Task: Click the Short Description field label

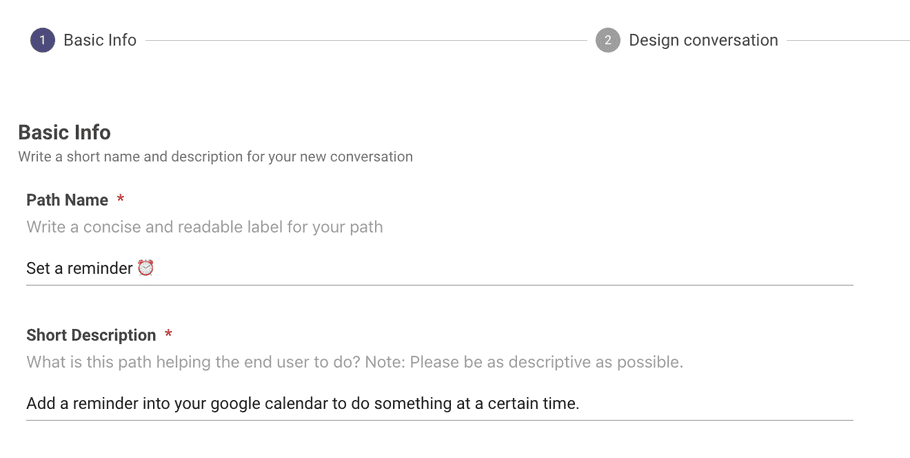Action: click(91, 335)
